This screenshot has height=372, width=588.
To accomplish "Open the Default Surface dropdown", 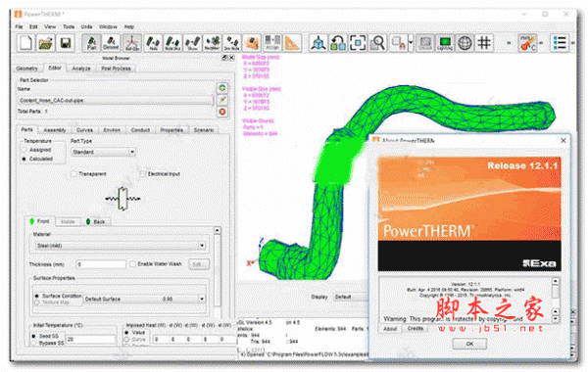I will [x=144, y=299].
